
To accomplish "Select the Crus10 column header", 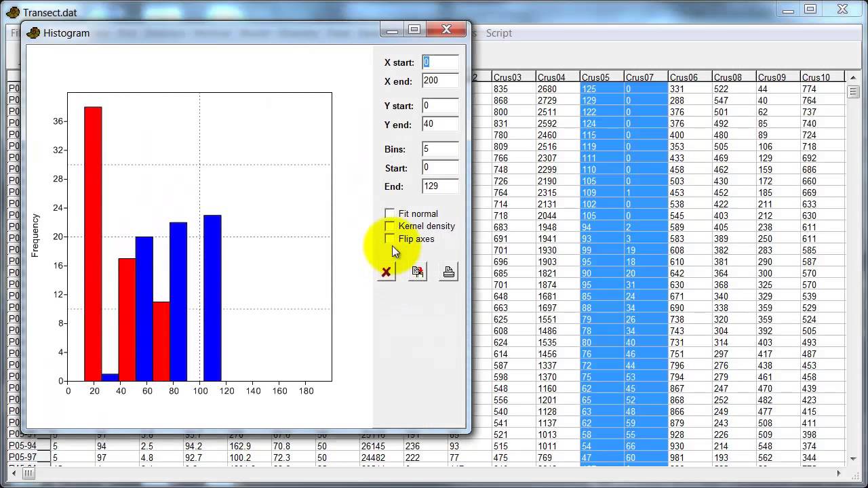I will (x=823, y=77).
